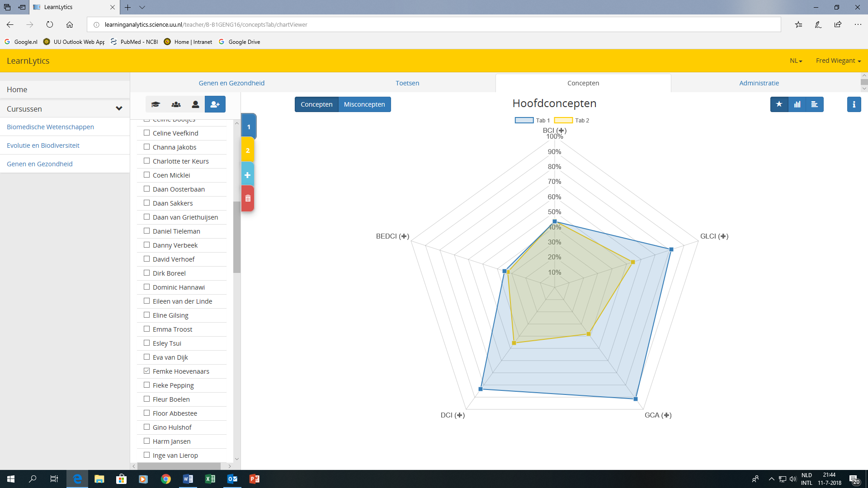Open the Administratie tab

[x=759, y=83]
